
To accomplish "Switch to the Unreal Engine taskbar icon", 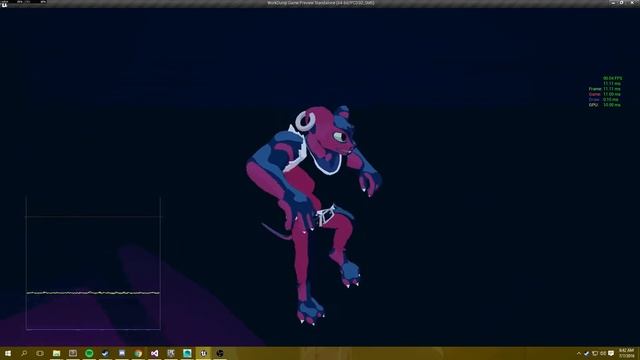I will click(203, 353).
